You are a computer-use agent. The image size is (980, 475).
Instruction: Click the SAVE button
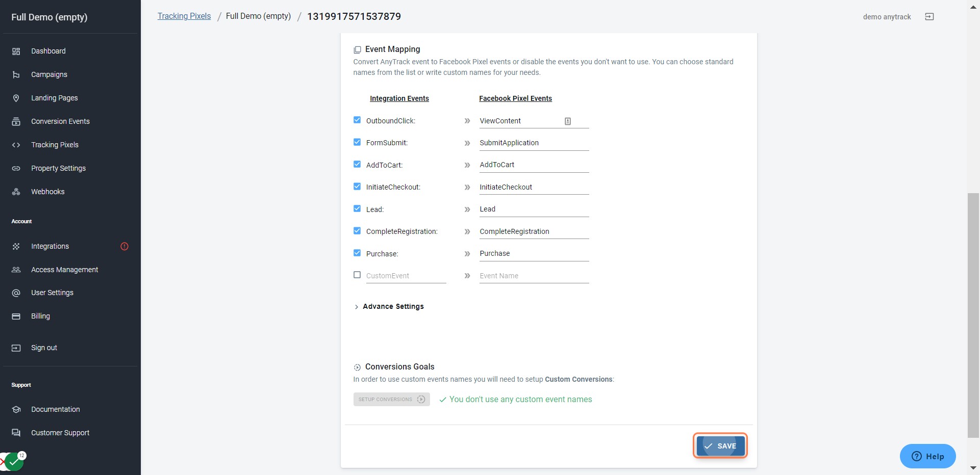720,445
